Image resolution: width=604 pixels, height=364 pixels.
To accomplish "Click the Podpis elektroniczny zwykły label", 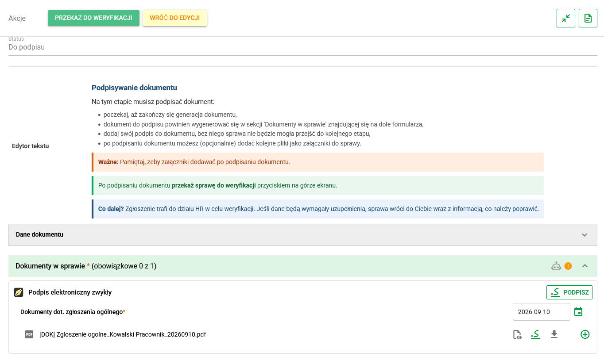I will tap(70, 292).
